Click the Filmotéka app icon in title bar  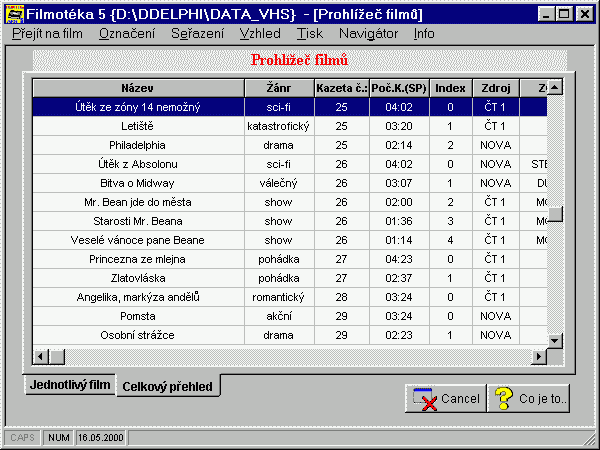click(12, 13)
